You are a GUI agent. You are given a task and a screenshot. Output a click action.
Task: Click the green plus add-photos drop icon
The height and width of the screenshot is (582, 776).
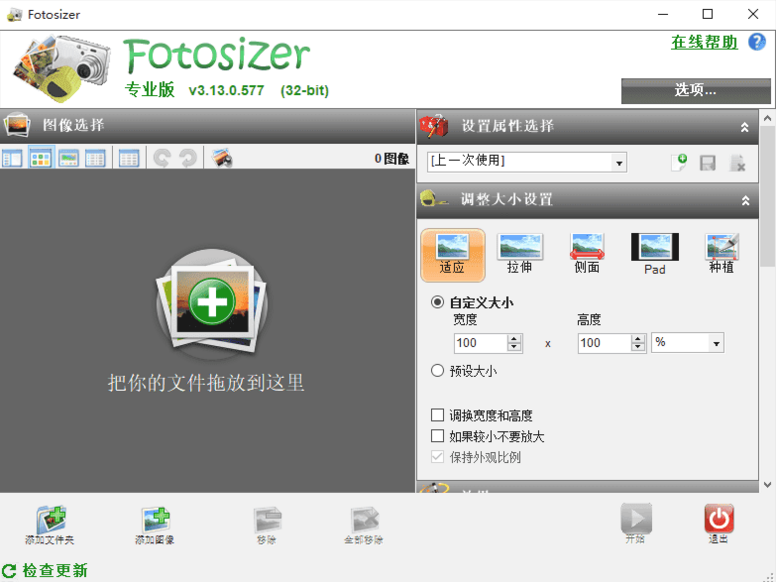[212, 302]
